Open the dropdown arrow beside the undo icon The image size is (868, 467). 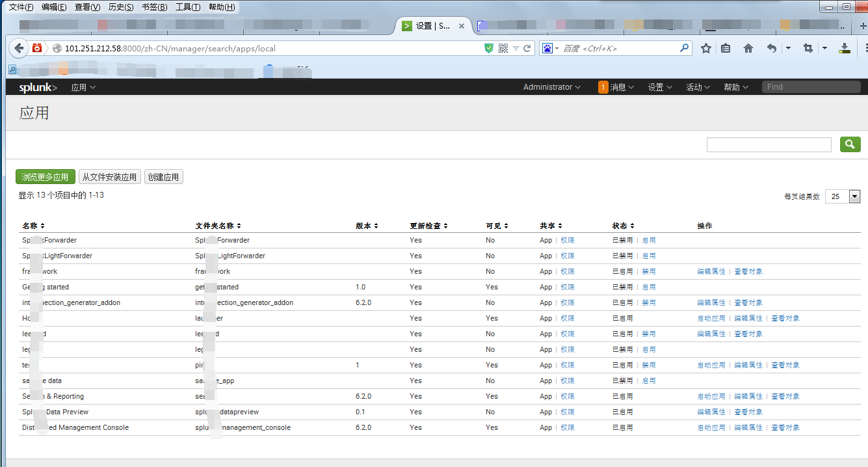tap(788, 48)
